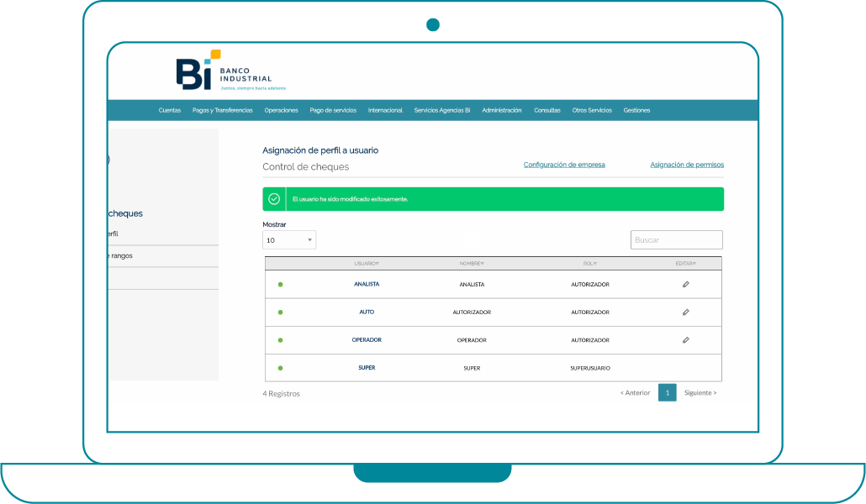Click the edit pencil for AUTO user
866x504 pixels.
685,312
